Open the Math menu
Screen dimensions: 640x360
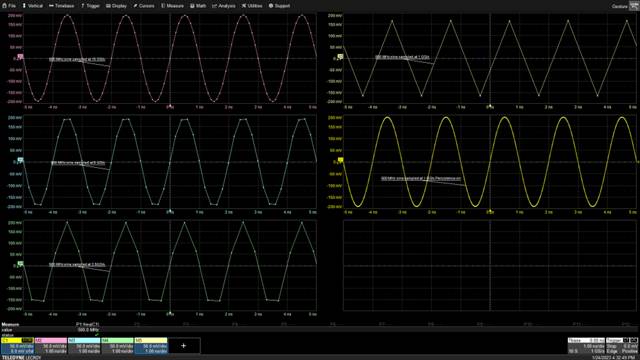[198, 6]
